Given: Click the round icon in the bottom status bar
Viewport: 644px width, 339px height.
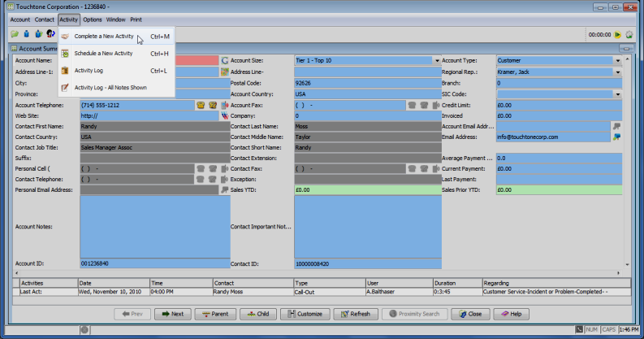Looking at the screenshot, I should point(84,329).
